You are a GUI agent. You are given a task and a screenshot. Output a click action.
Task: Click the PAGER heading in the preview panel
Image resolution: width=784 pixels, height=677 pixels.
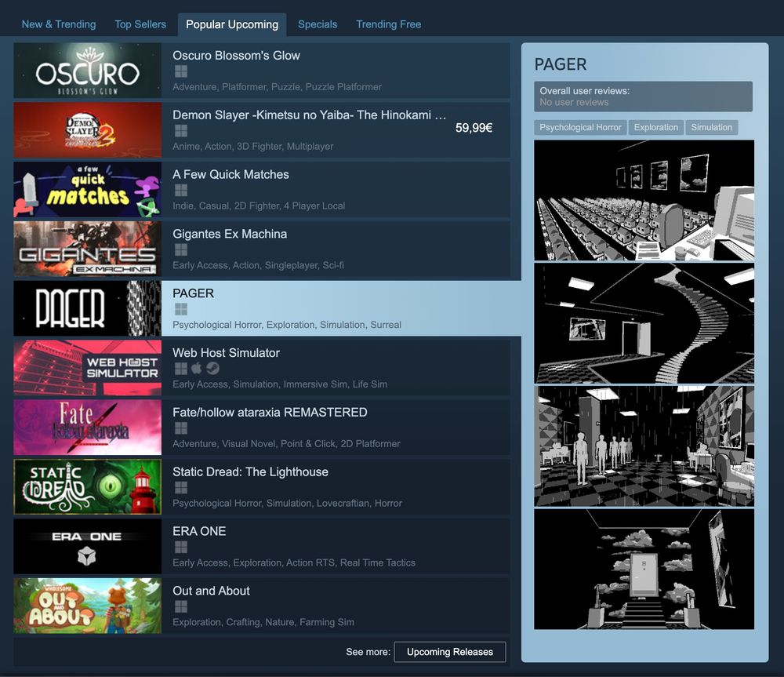pos(561,64)
